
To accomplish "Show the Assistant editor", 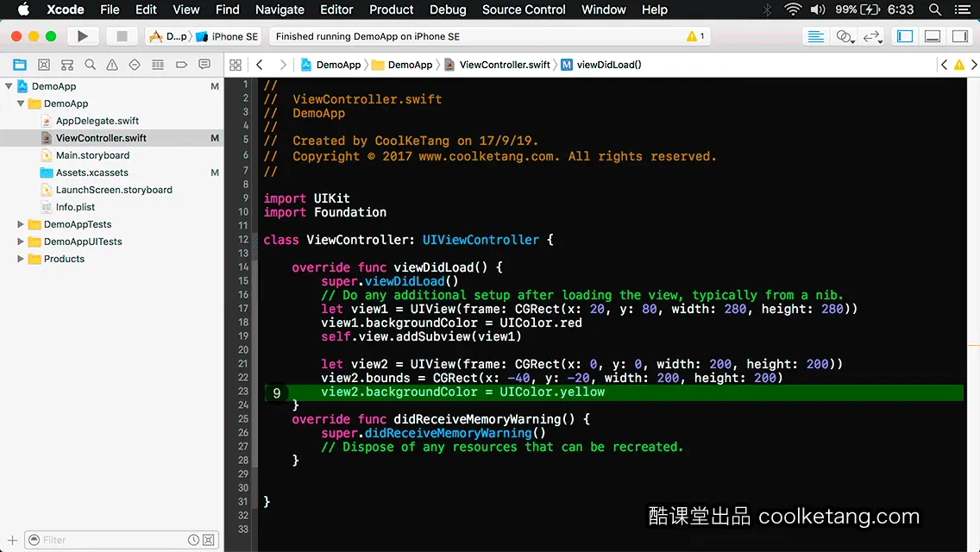I will (x=845, y=36).
